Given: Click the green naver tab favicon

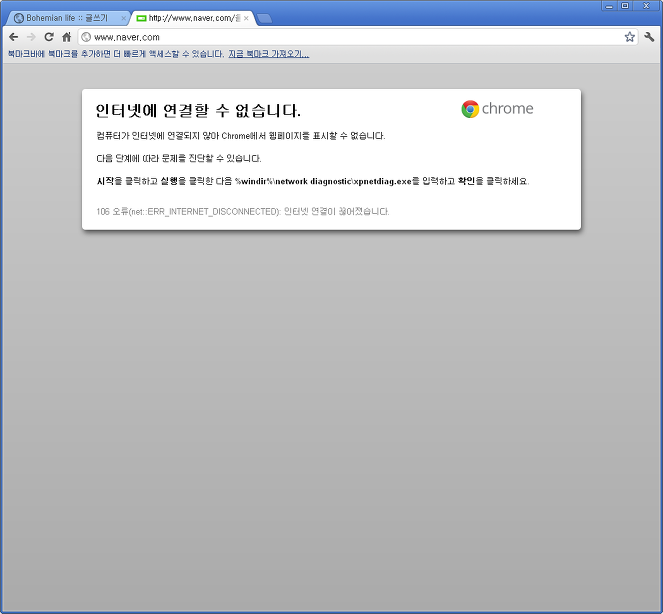Looking at the screenshot, I should pos(142,18).
